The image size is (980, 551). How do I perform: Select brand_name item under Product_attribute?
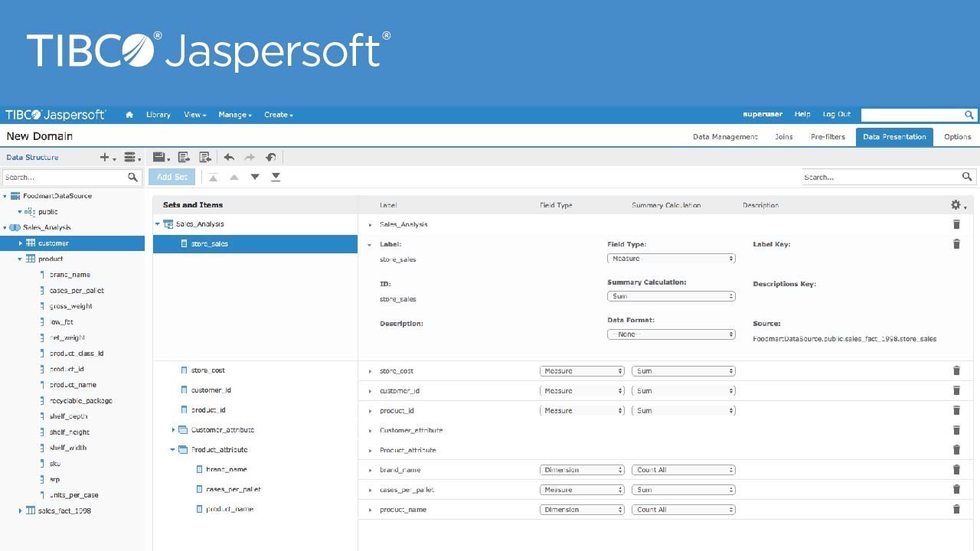coord(226,469)
